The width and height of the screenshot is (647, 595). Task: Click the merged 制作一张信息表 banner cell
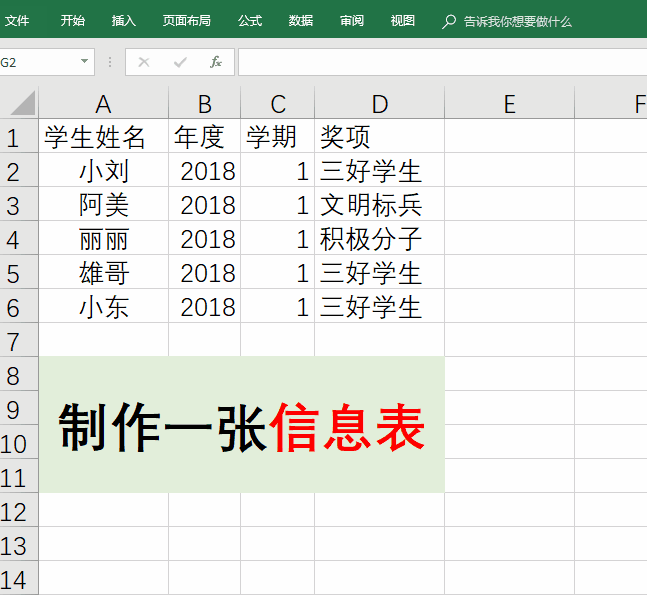(242, 425)
